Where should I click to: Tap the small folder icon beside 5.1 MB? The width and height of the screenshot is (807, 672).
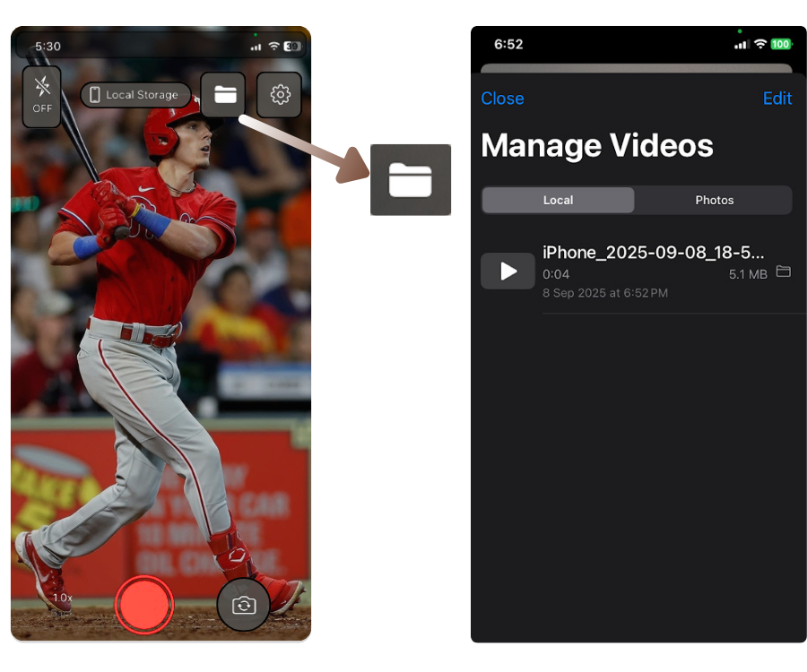click(x=783, y=271)
